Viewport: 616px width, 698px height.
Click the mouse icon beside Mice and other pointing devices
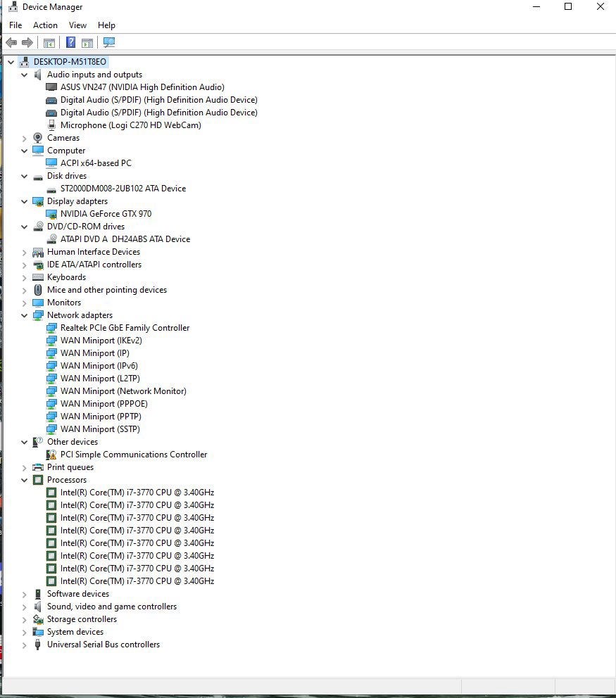pyautogui.click(x=38, y=290)
